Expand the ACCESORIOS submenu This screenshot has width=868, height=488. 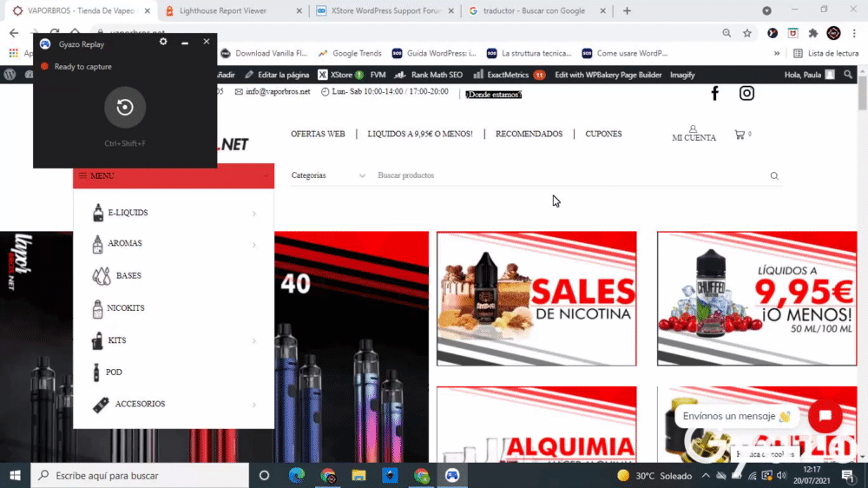[254, 405]
